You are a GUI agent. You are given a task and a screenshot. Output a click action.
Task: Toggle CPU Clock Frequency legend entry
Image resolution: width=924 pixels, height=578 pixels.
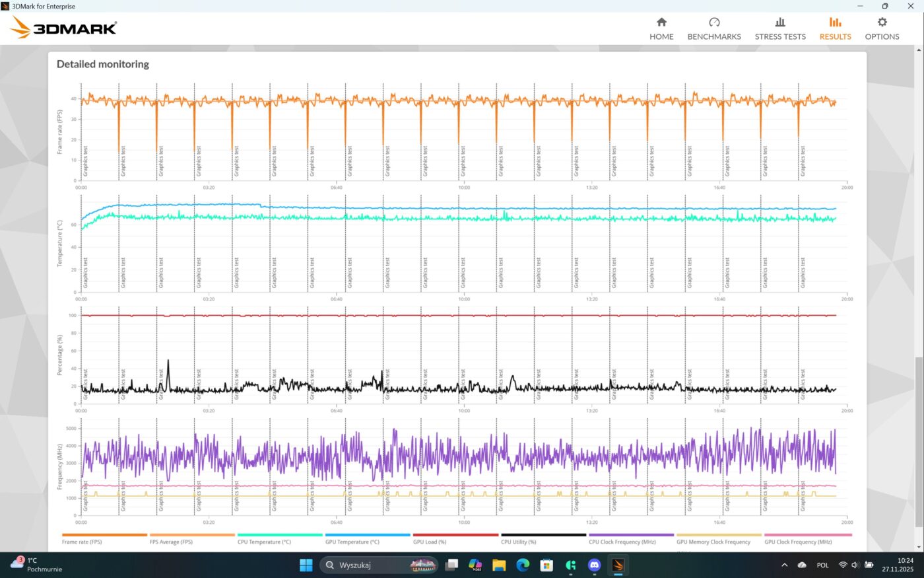[622, 542]
